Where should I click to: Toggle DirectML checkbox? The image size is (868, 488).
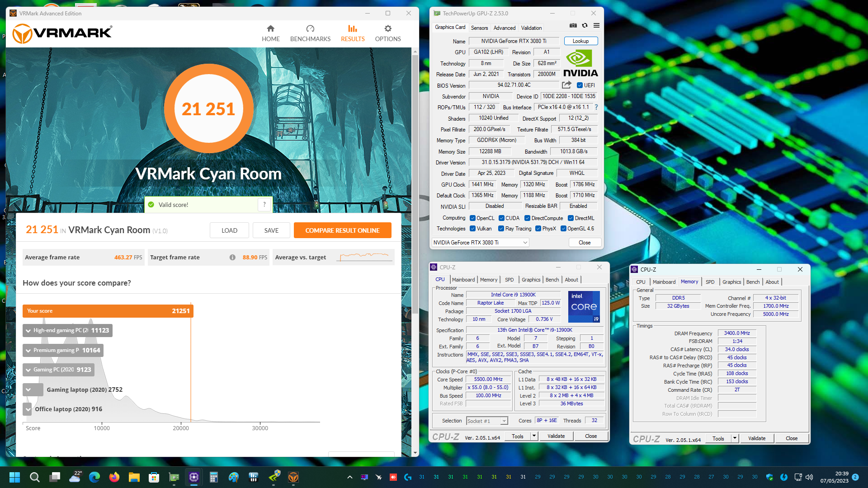tap(571, 218)
